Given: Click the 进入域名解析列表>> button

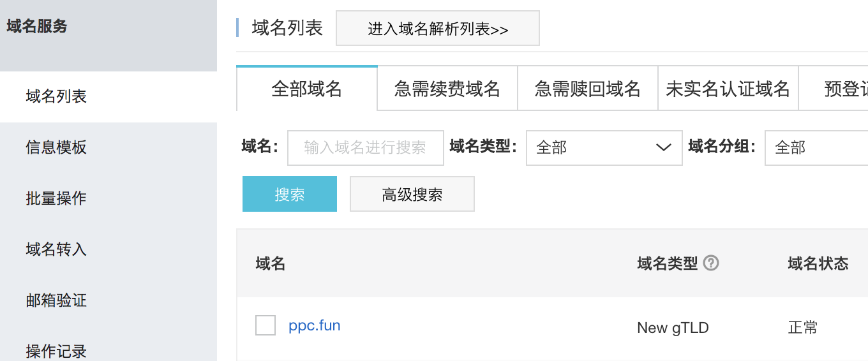Looking at the screenshot, I should (x=438, y=29).
